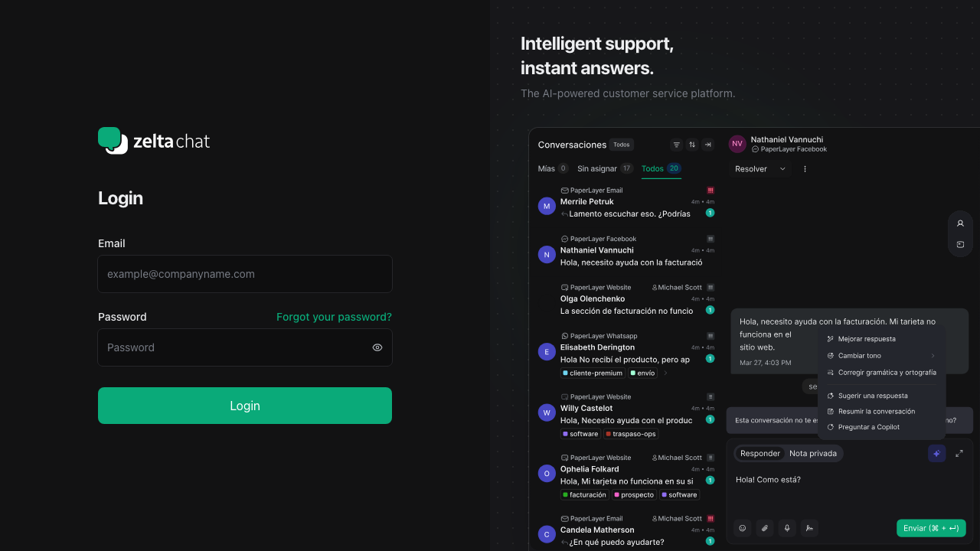Screen dimensions: 980x551
Task: Click the AI sparkle button in reply box
Action: 936,453
